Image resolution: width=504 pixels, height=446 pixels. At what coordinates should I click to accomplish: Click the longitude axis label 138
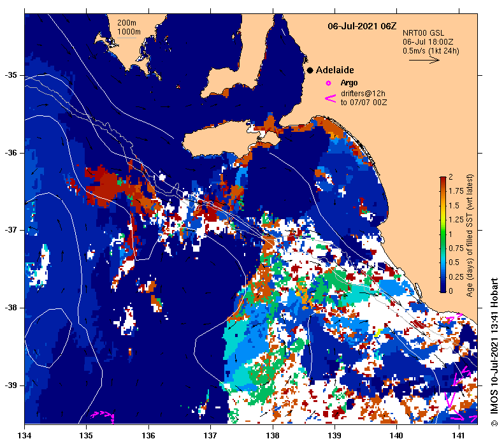(x=273, y=436)
